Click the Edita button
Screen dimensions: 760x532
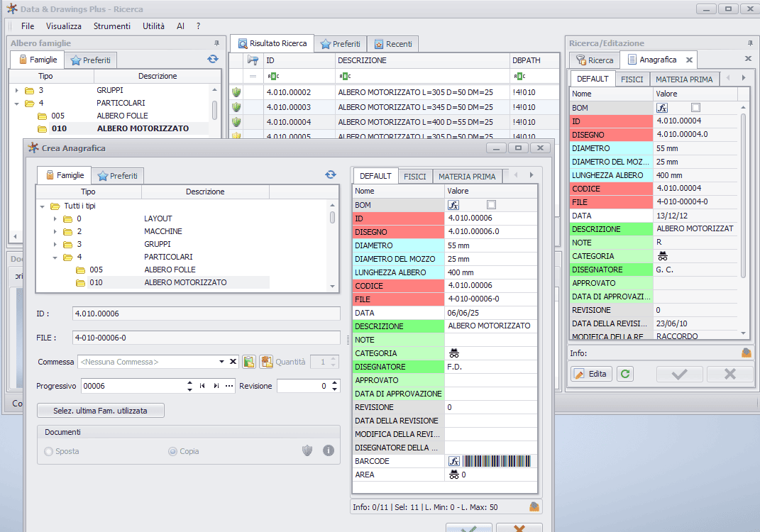[x=591, y=374]
